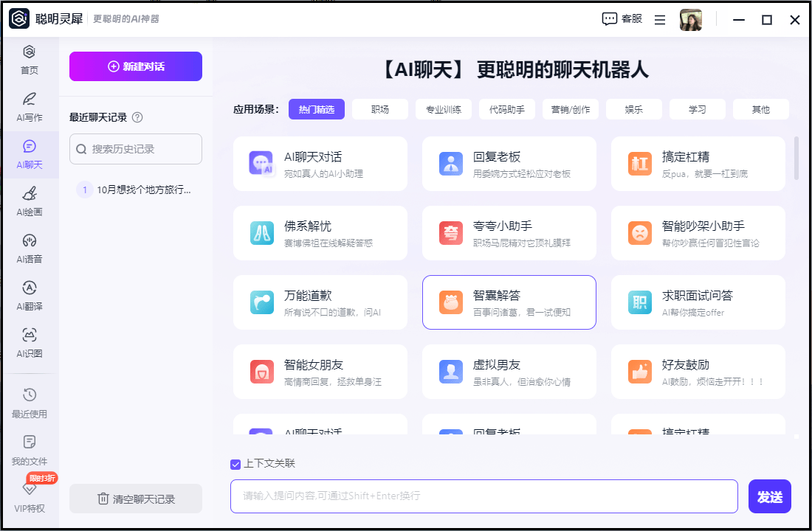812x531 pixels.
Task: Toggle the 上下文关联 checkbox
Action: click(x=235, y=464)
